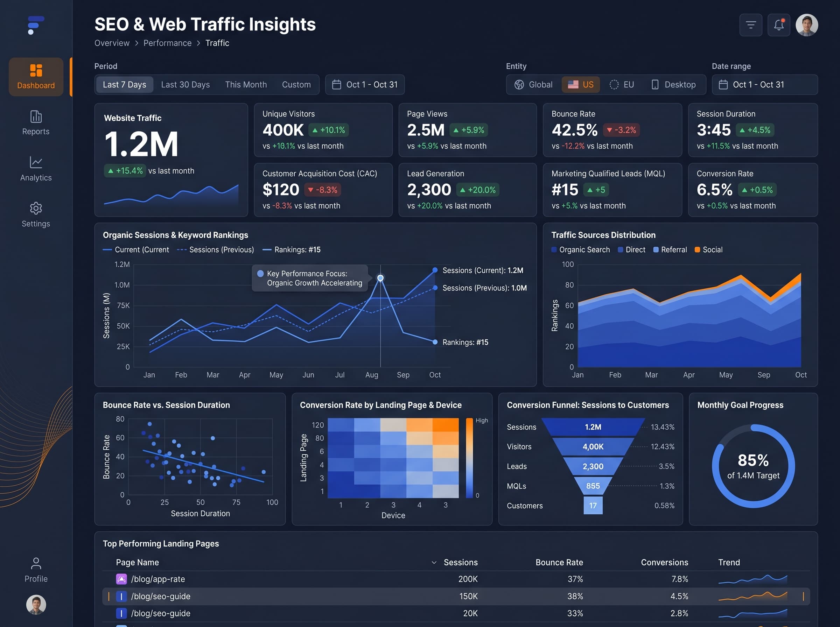
Task: Open the filter lines icon
Action: tap(750, 25)
